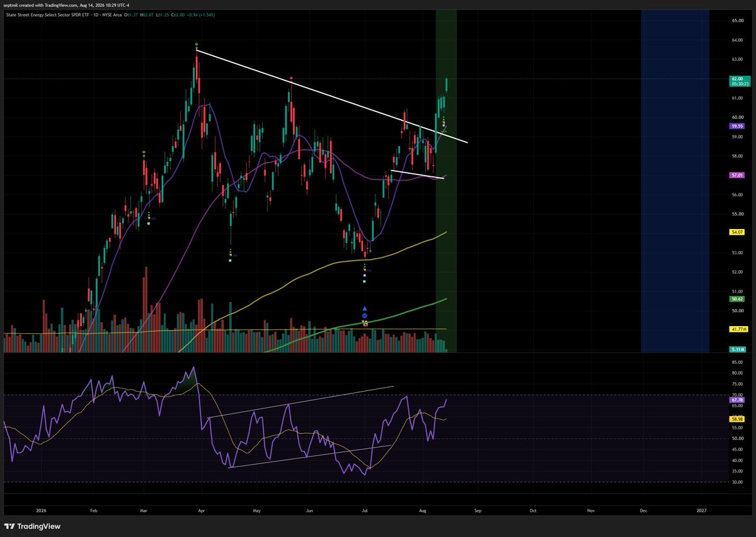756x537 pixels.
Task: Click the green circle marker above the late-February candles
Action: click(144, 152)
